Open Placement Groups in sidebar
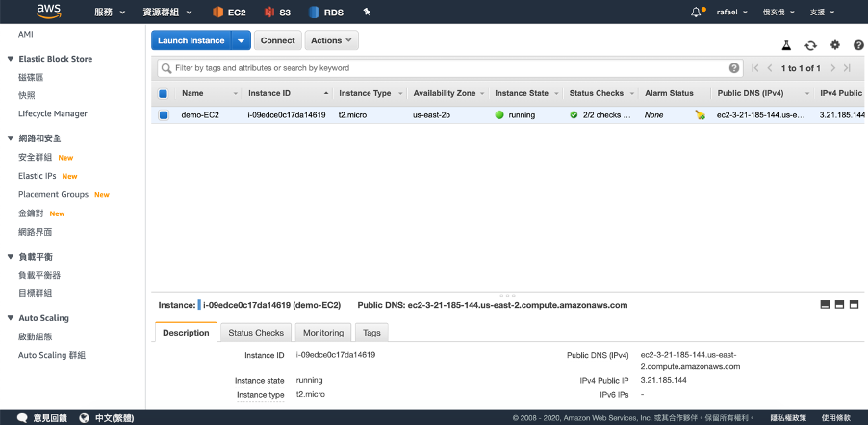This screenshot has width=868, height=425. click(x=53, y=195)
